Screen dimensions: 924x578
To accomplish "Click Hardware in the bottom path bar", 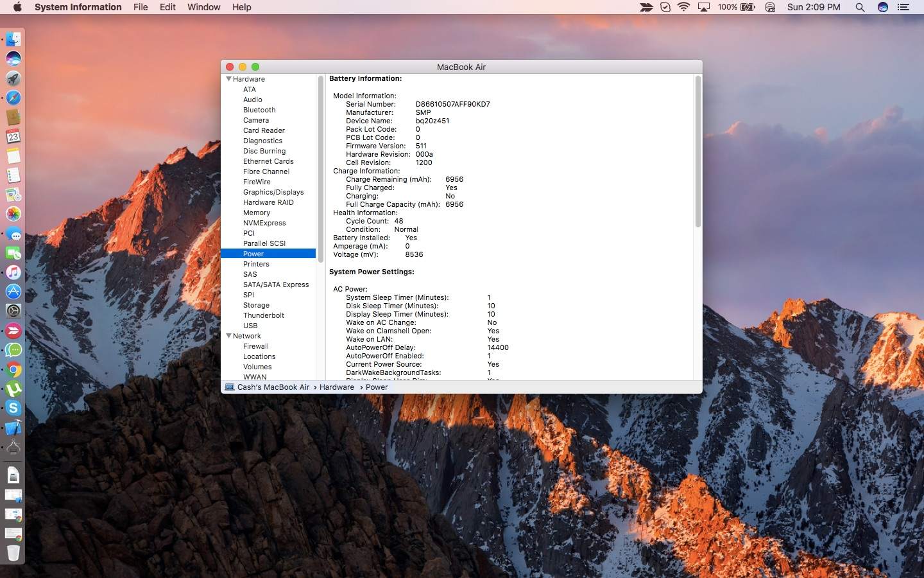I will [337, 387].
